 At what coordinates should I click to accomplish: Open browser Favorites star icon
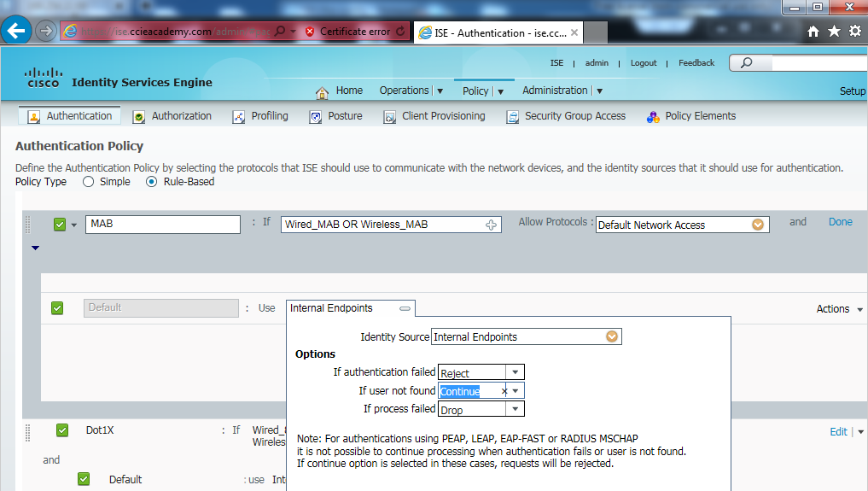pyautogui.click(x=834, y=32)
